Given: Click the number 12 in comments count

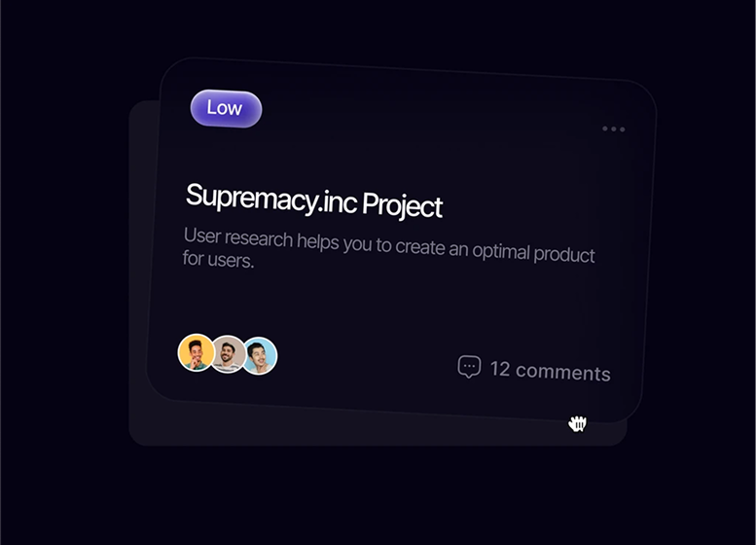Looking at the screenshot, I should (500, 369).
